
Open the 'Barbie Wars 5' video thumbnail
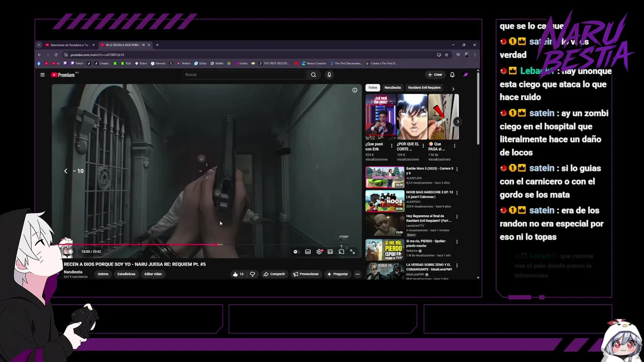385,177
